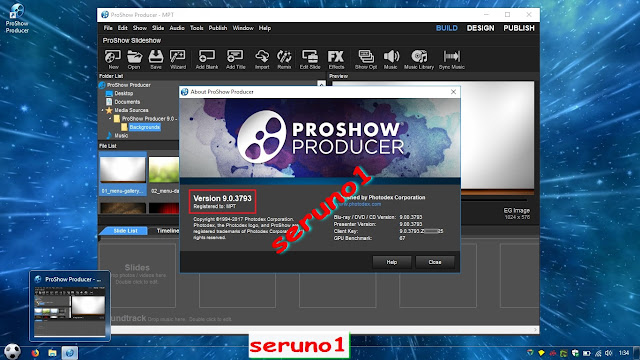This screenshot has width=640, height=360.
Task: Click Help button in About dialog
Action: click(x=392, y=262)
